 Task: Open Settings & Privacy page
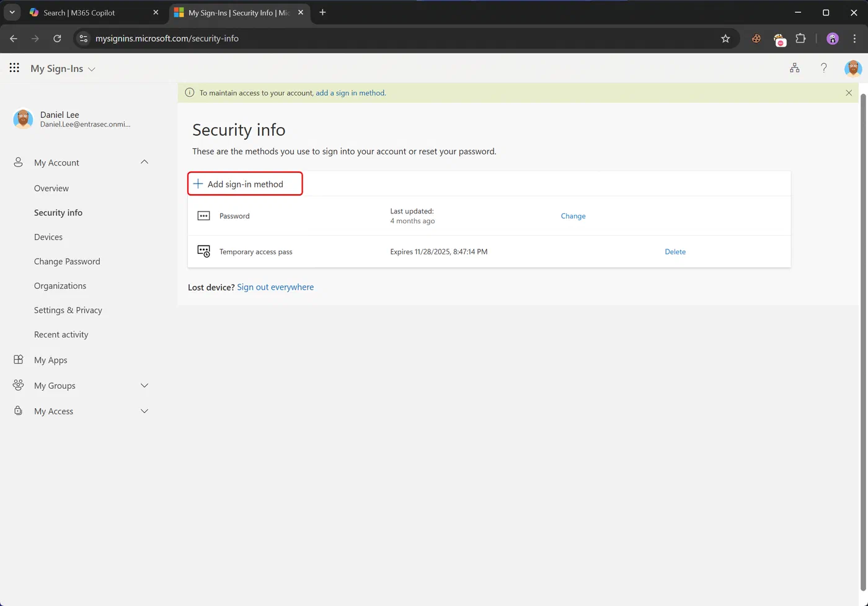tap(68, 310)
